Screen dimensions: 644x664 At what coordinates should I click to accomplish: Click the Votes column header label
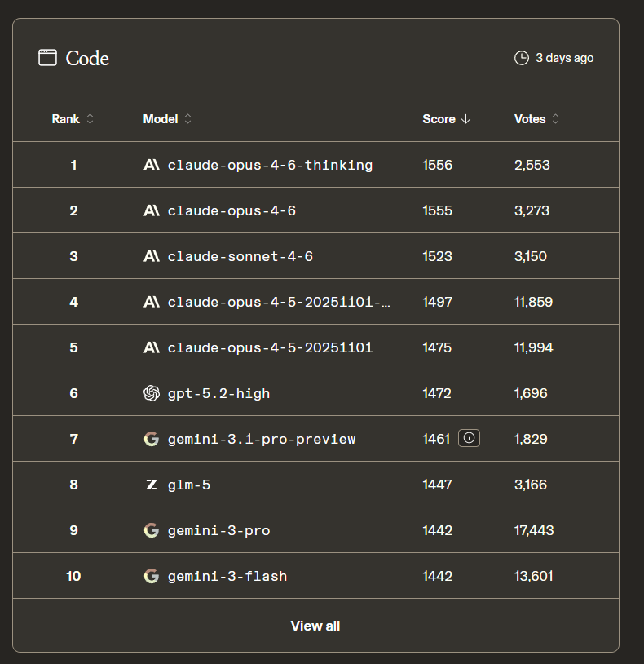click(x=530, y=119)
